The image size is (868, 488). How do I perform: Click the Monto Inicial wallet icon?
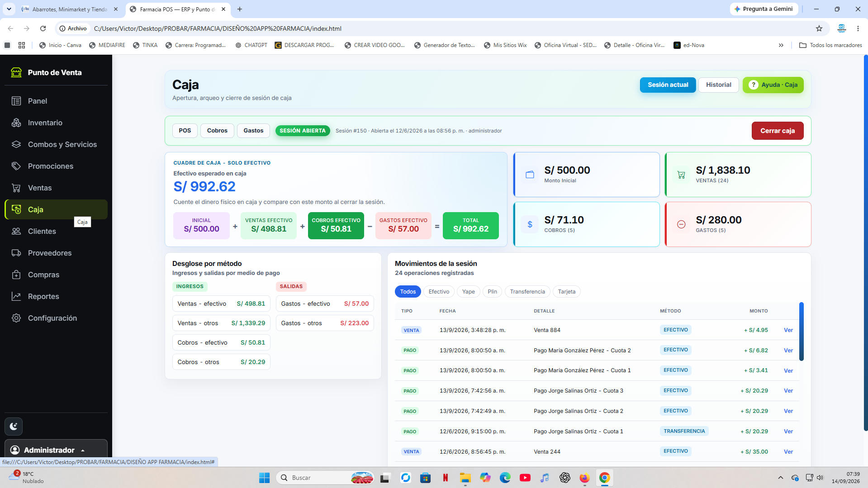tap(530, 175)
